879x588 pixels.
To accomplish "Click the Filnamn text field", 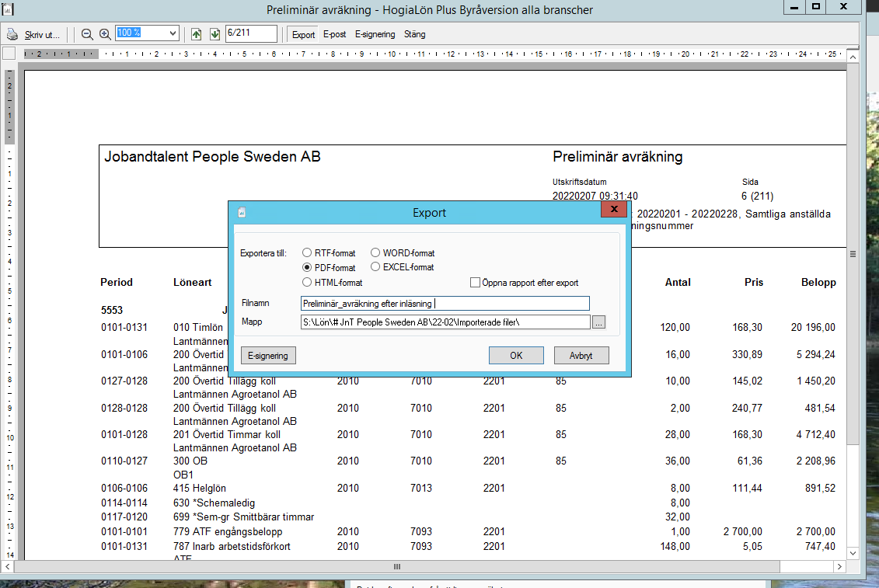I will click(445, 304).
